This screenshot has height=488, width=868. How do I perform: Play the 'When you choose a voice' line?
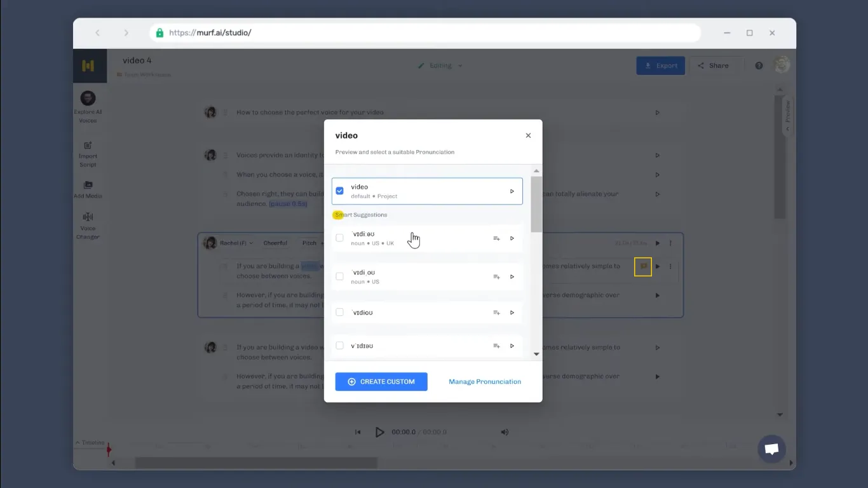point(658,175)
